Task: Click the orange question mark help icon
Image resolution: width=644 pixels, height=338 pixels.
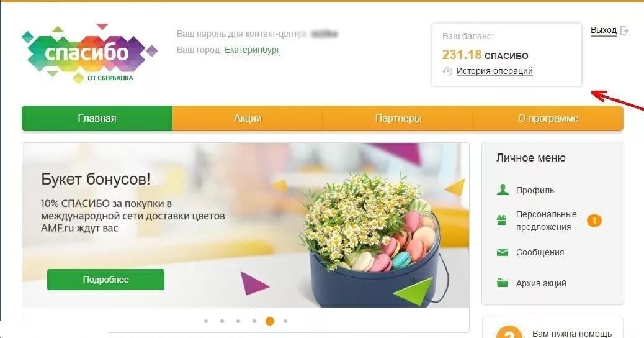Action: (509, 331)
